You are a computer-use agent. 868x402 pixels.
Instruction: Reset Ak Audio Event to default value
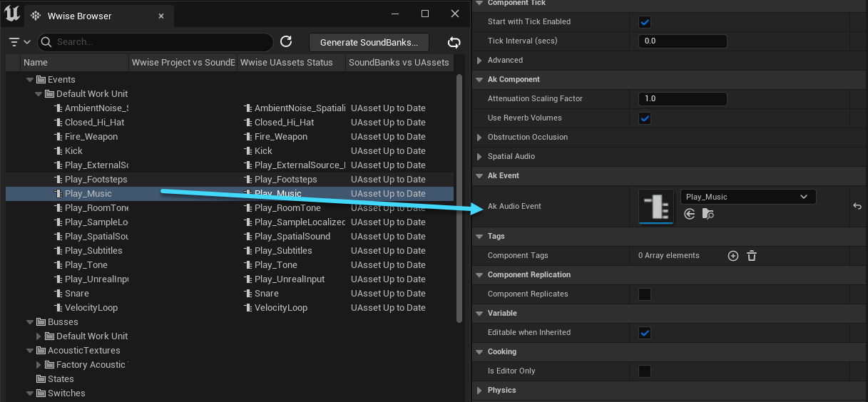pyautogui.click(x=857, y=206)
